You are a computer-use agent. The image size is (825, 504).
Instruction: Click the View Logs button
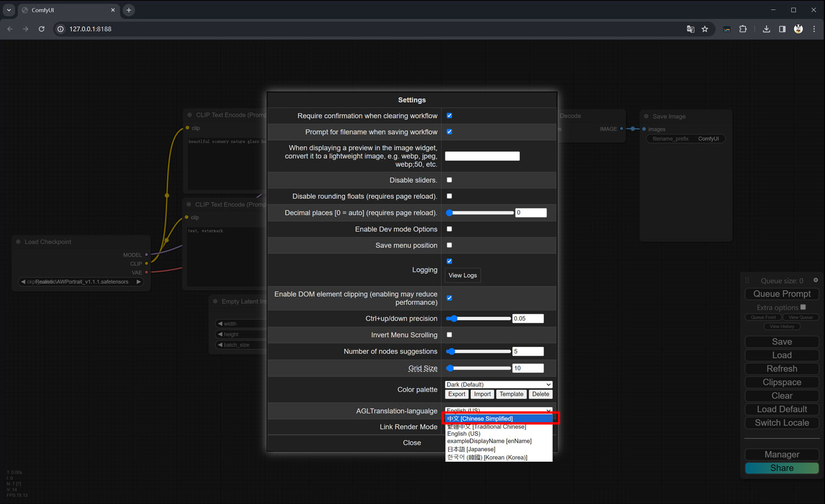pos(463,275)
